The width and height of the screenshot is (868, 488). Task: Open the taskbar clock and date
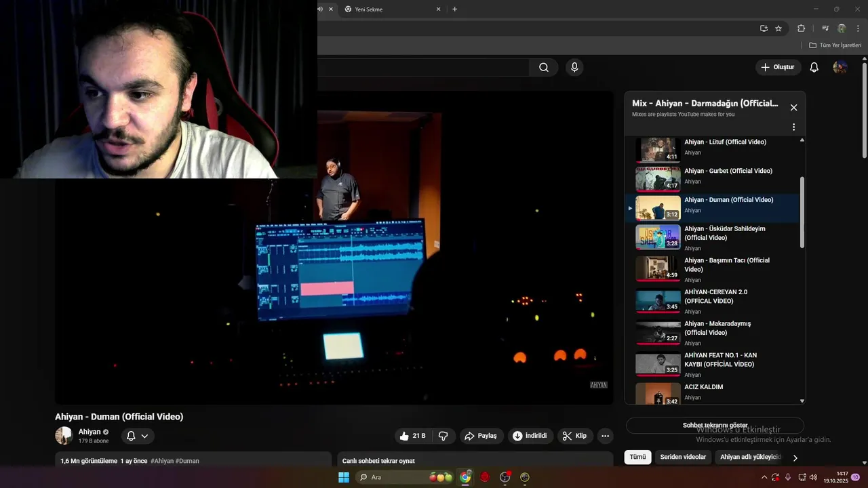tap(836, 477)
